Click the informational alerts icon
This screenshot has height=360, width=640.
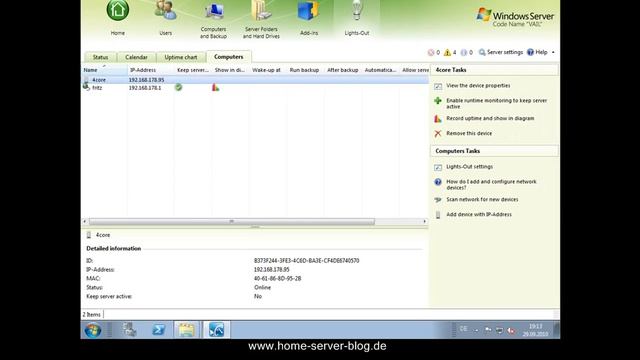coord(464,52)
